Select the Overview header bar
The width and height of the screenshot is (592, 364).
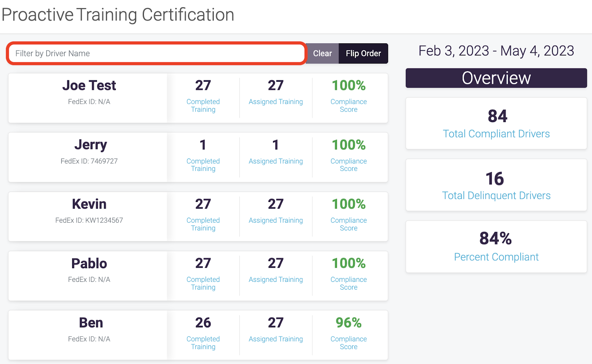496,78
